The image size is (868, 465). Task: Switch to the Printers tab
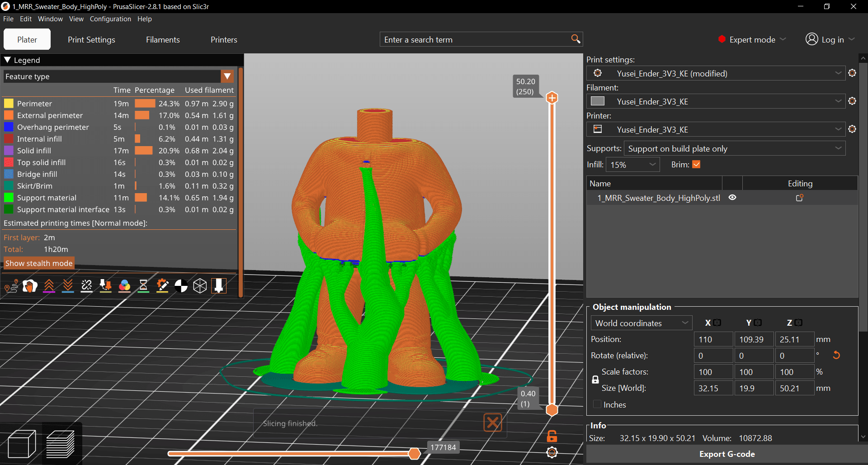[224, 39]
